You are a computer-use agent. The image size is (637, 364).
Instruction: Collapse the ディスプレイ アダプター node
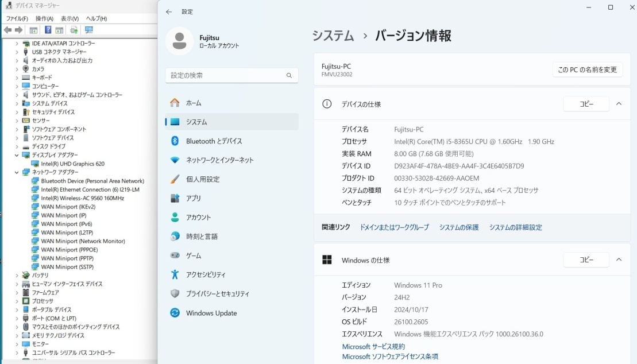click(17, 155)
